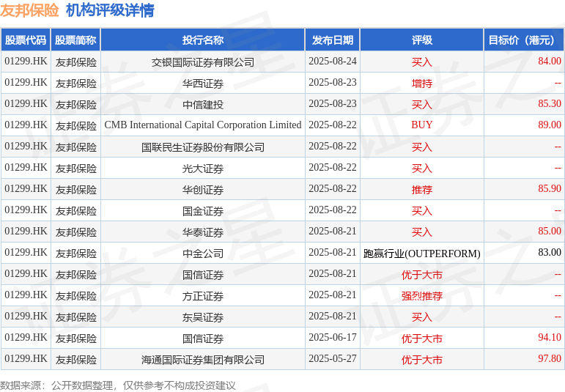Image resolution: width=565 pixels, height=392 pixels.
Task: Click 跑赢行业(OUTPERFORM) rating
Action: pyautogui.click(x=422, y=254)
